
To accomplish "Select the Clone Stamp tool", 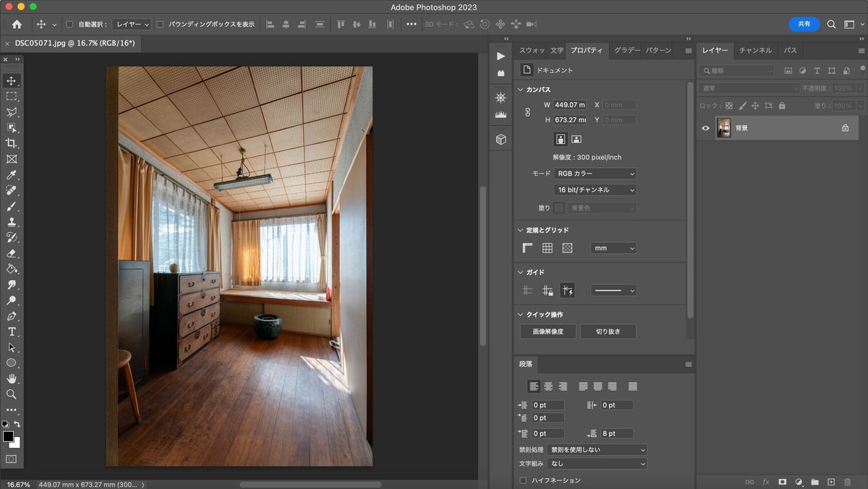I will tap(12, 222).
